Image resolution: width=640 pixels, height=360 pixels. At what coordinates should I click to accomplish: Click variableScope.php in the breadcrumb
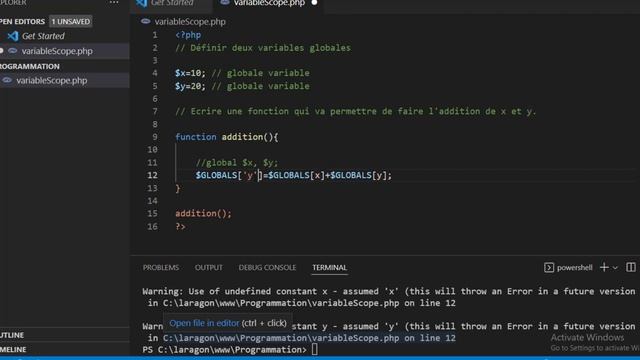pos(190,22)
